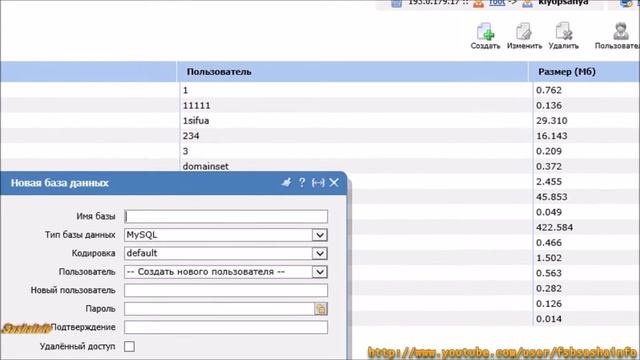Click size value 45.853
This screenshot has height=360, width=640.
coord(551,197)
